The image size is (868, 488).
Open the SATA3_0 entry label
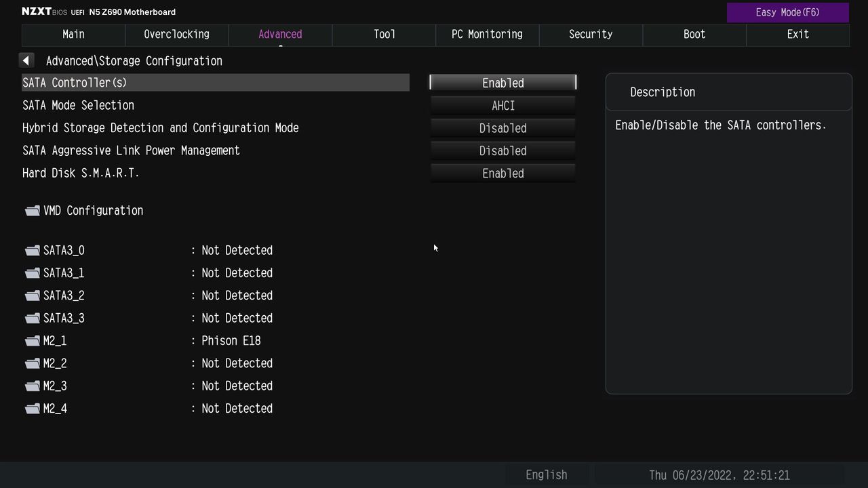(64, 251)
